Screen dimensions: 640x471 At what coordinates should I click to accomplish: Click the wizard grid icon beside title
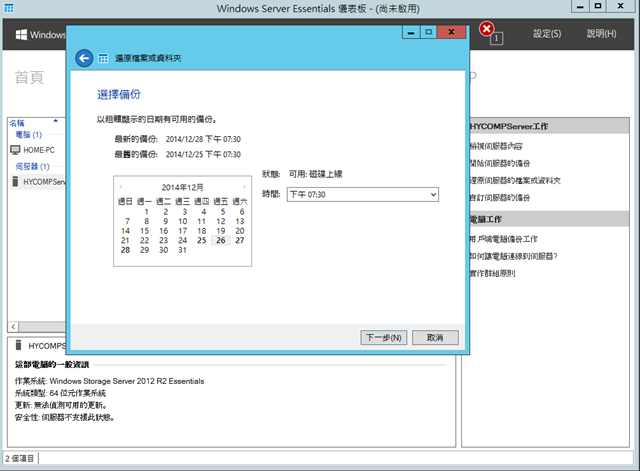point(103,59)
